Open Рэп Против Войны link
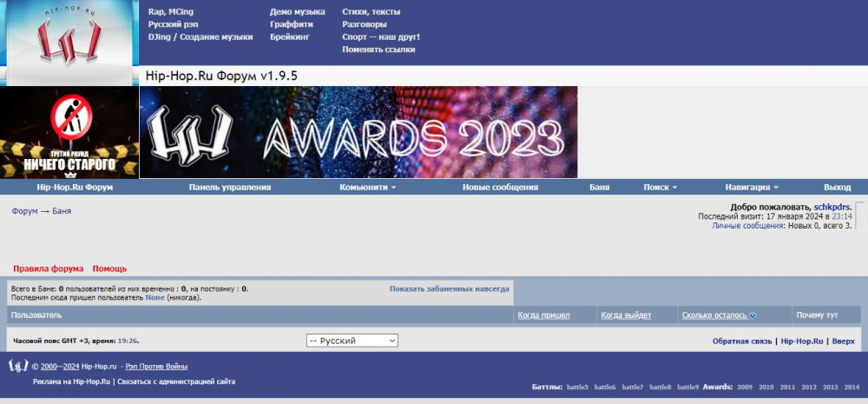Viewport: 868px width, 404px height. click(156, 367)
